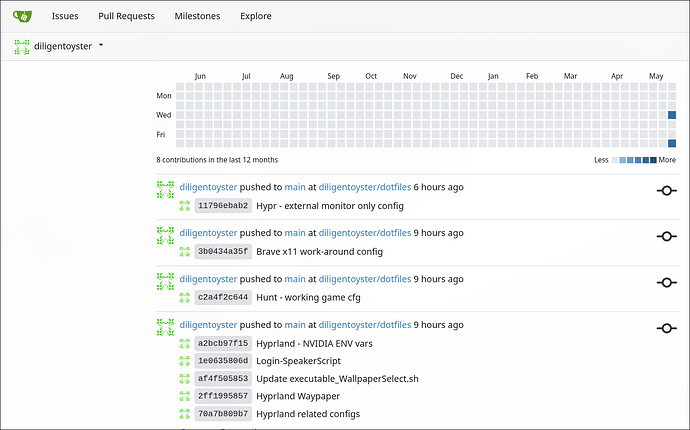Click 'Hunt - working game cfg' message

[308, 298]
